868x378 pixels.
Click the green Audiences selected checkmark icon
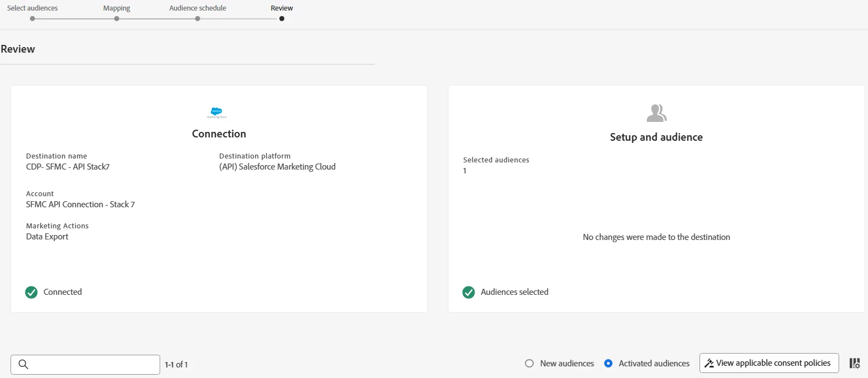469,292
